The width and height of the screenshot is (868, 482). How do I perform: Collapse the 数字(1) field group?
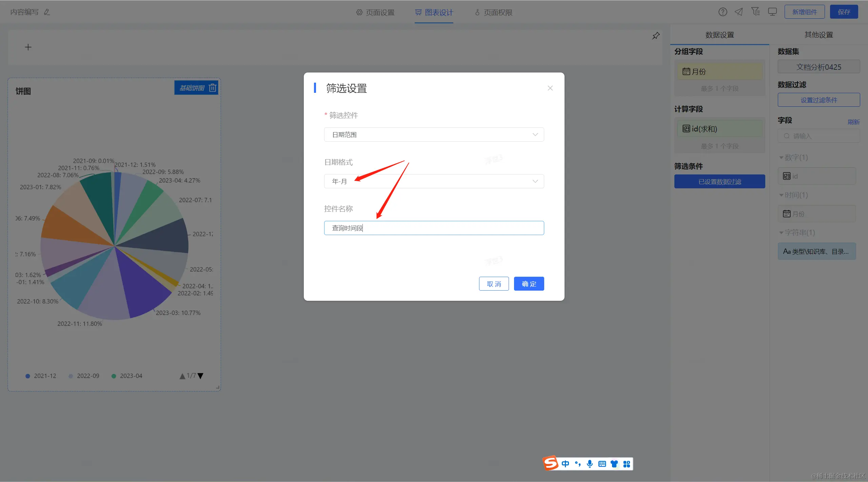(781, 158)
